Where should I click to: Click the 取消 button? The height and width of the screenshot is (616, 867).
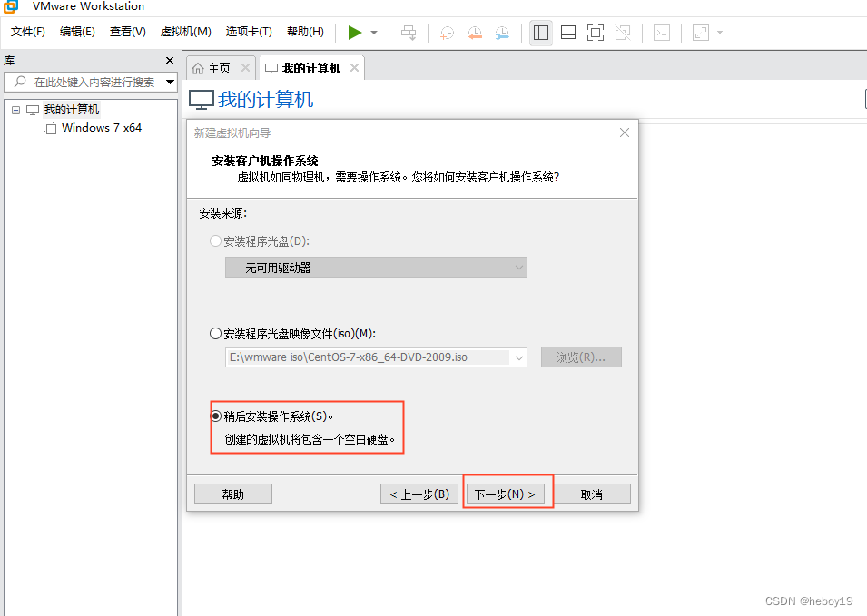pos(592,494)
